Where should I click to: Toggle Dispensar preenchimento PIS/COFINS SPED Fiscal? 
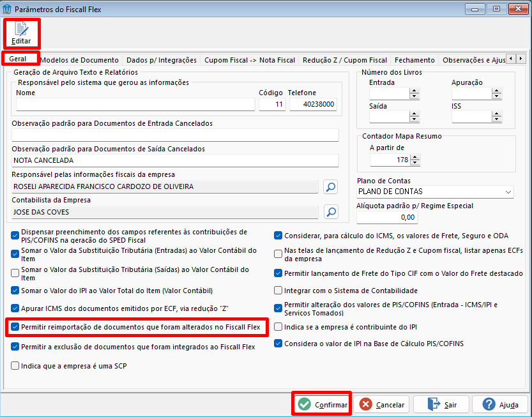(x=15, y=236)
